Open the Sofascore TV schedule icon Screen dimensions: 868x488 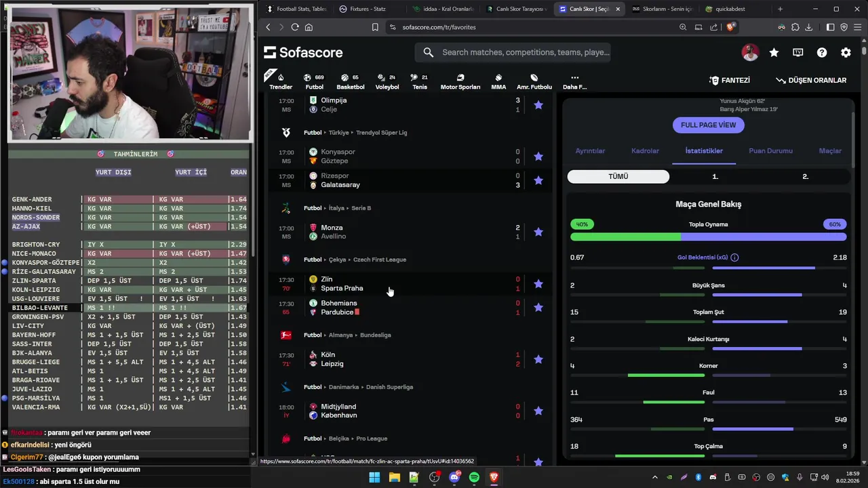tap(798, 52)
